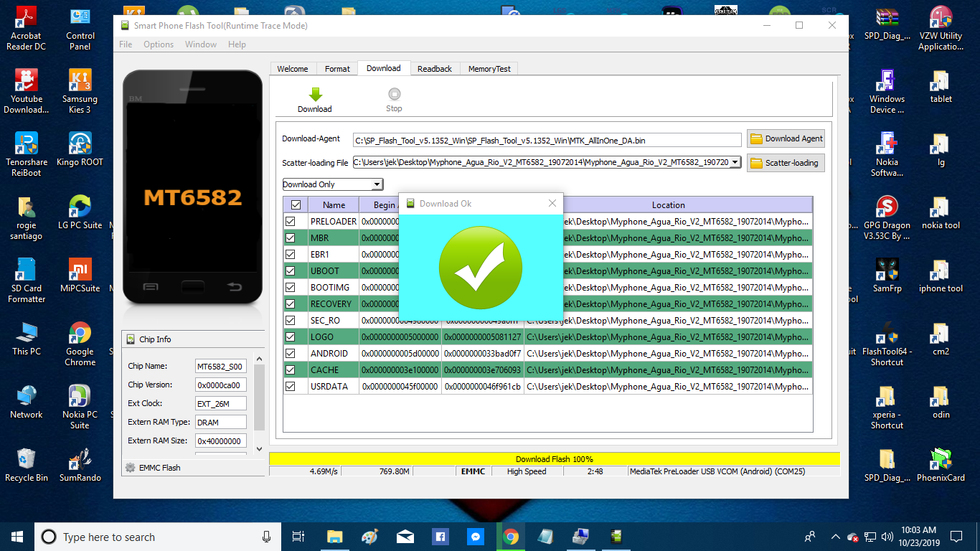Click the Name column header
The width and height of the screenshot is (980, 551).
pos(334,205)
